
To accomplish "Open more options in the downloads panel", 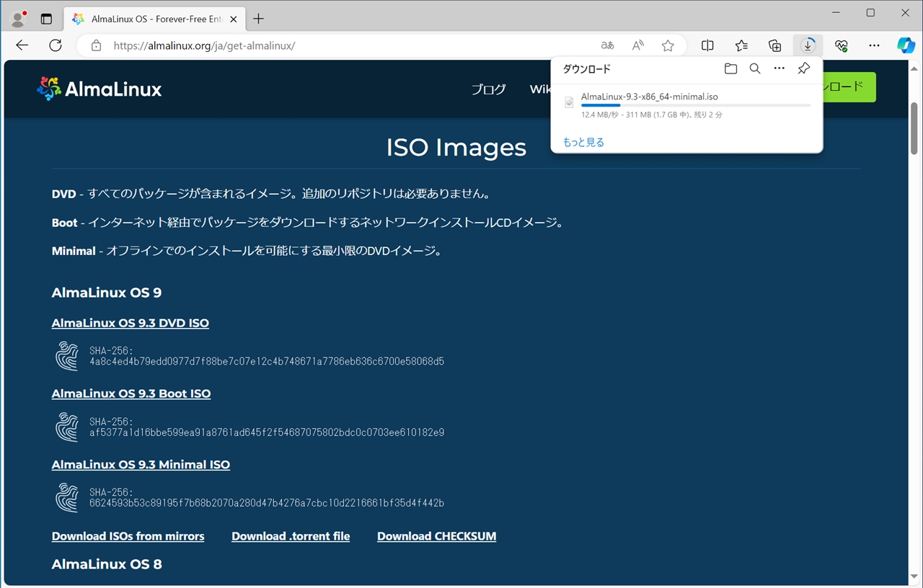I will pyautogui.click(x=779, y=68).
